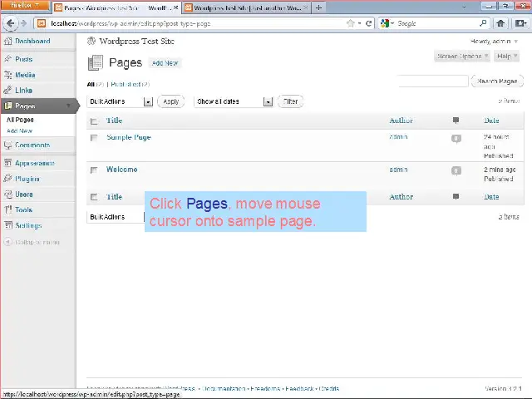Click the Settings icon in sidebar

point(7,225)
